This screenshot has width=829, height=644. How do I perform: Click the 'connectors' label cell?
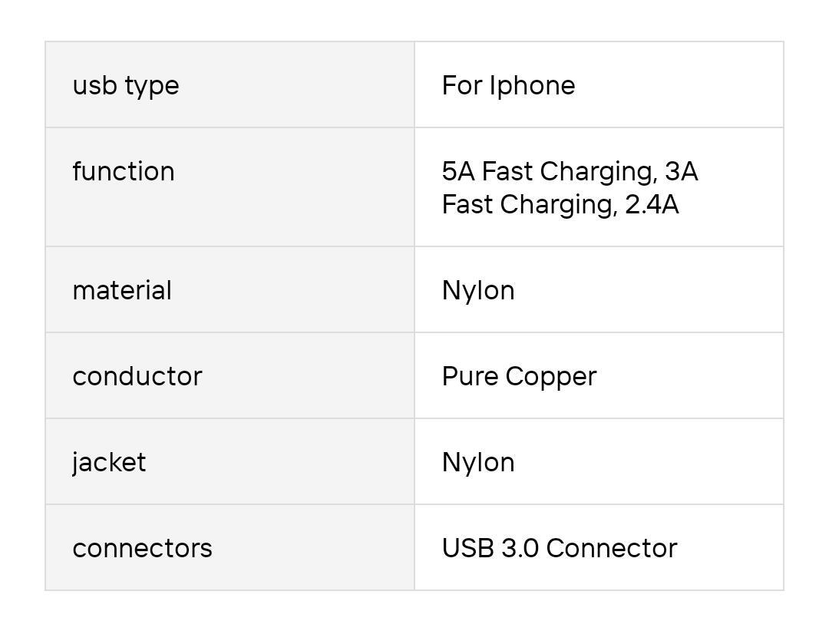tap(230, 548)
